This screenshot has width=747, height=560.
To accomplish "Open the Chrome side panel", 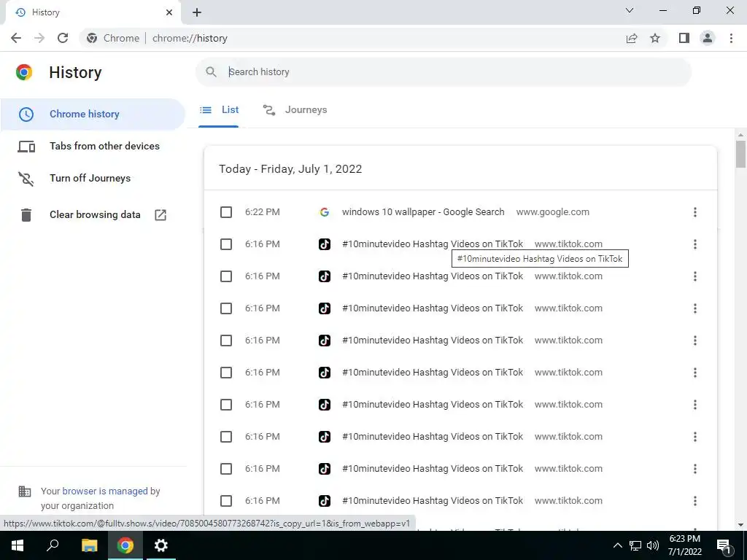I will 684,38.
